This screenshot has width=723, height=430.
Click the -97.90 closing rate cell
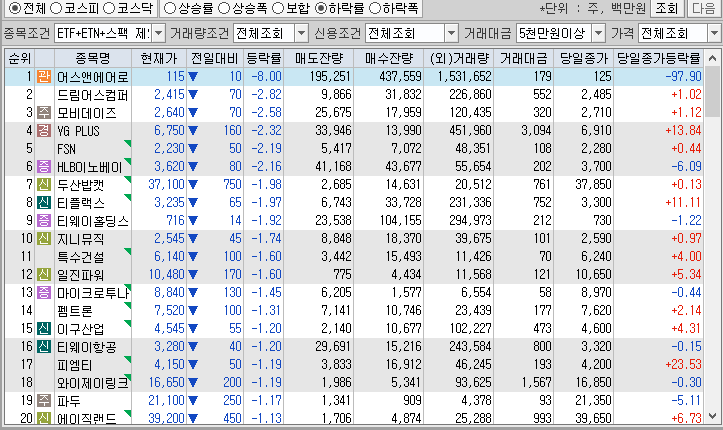pos(683,77)
